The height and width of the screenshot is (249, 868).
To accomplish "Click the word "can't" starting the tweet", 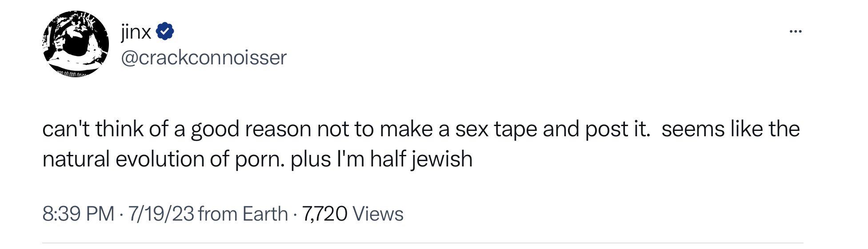I will pyautogui.click(x=65, y=129).
